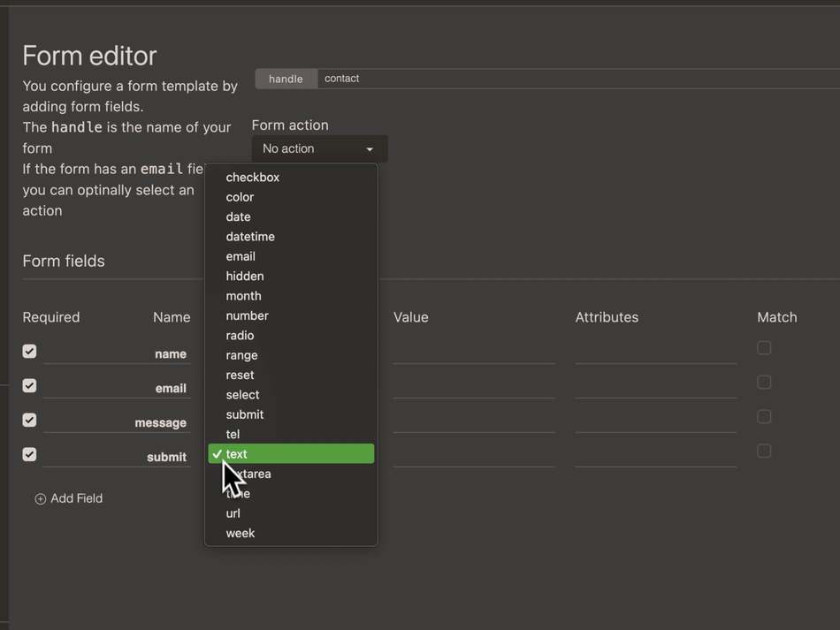840x630 pixels.
Task: Click Attributes field in the email row
Action: (x=655, y=388)
